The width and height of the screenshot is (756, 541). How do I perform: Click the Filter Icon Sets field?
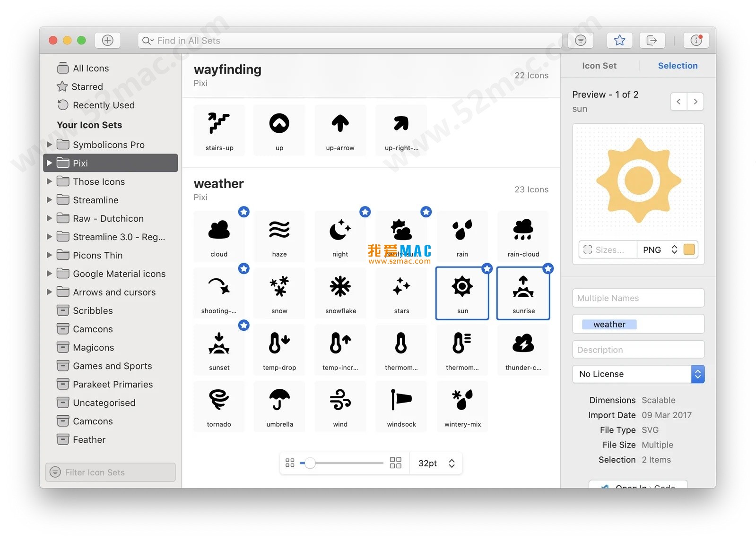coord(110,472)
